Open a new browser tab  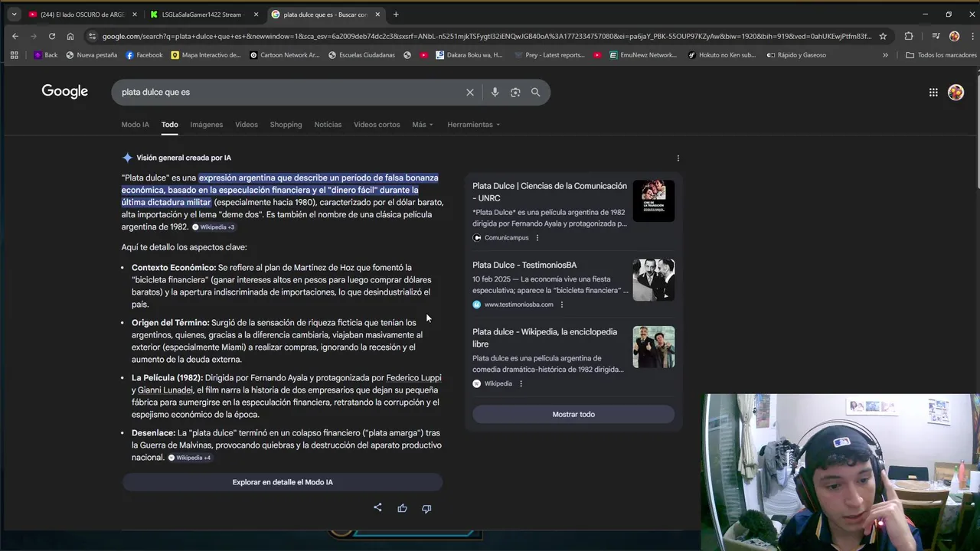[396, 15]
